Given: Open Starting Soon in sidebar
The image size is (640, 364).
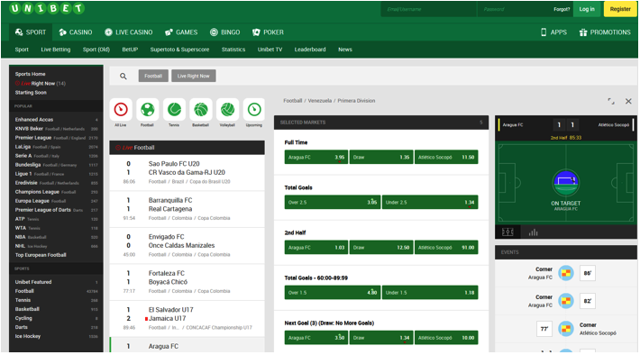Looking at the screenshot, I should coord(31,93).
